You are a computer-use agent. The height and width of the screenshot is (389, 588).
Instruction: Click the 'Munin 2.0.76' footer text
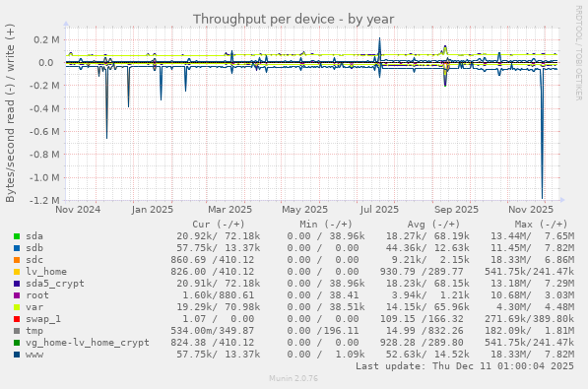click(x=294, y=378)
